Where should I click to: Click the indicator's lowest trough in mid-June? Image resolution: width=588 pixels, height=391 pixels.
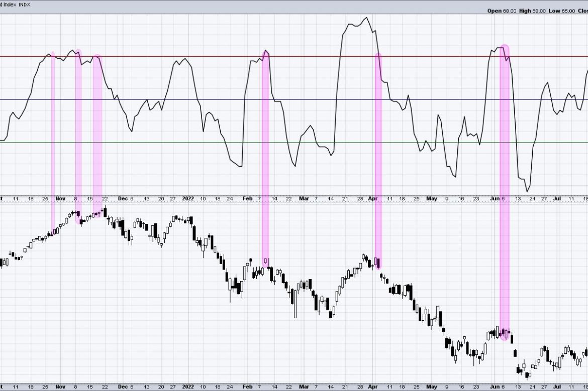click(x=527, y=191)
